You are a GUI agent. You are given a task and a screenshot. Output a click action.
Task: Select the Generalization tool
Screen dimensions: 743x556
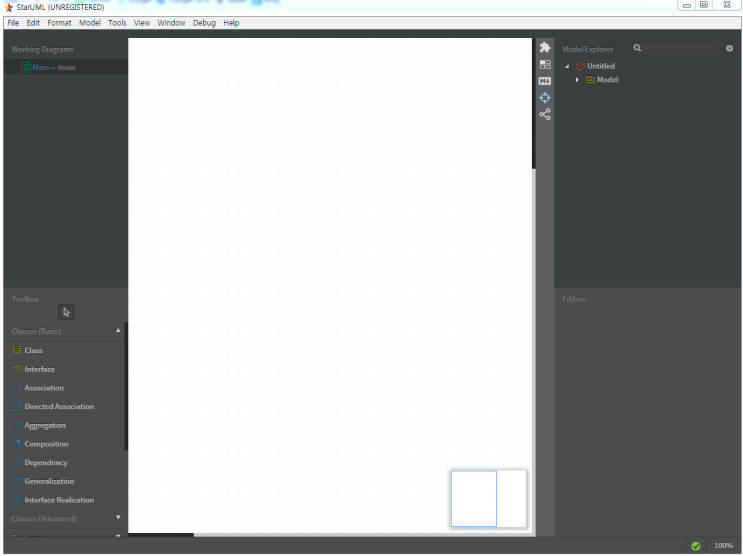[x=49, y=481]
